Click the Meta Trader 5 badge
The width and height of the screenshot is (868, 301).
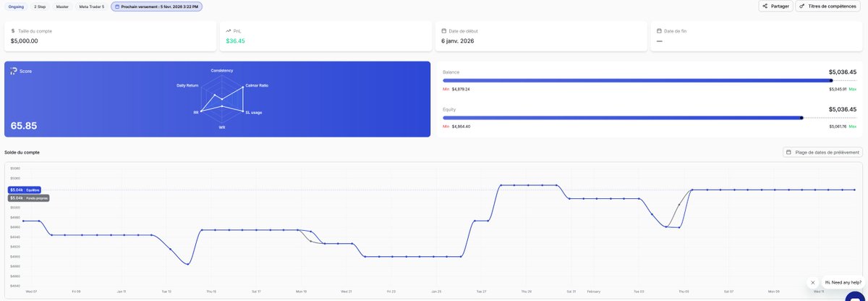(x=92, y=6)
